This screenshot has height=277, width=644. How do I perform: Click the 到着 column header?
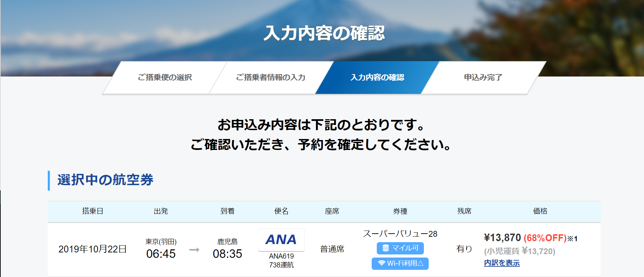point(227,211)
